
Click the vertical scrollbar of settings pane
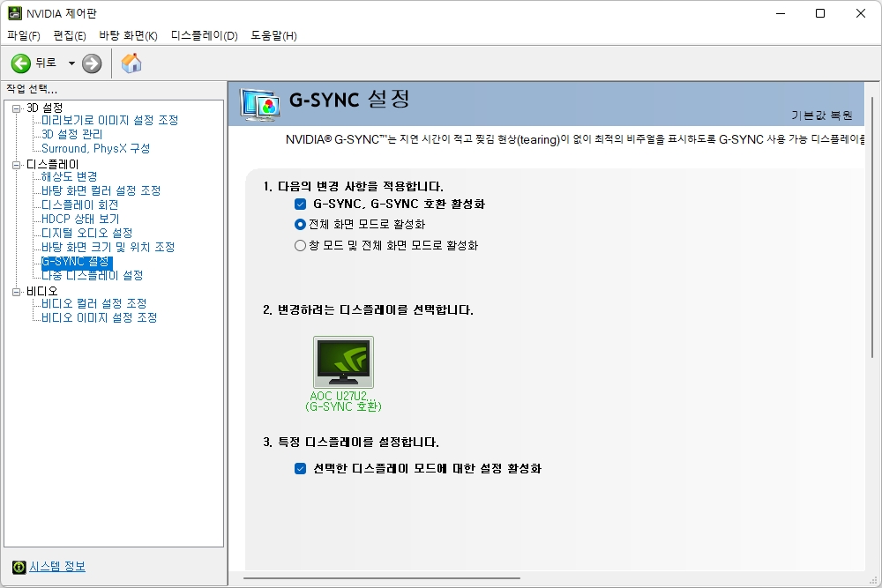tap(872, 227)
